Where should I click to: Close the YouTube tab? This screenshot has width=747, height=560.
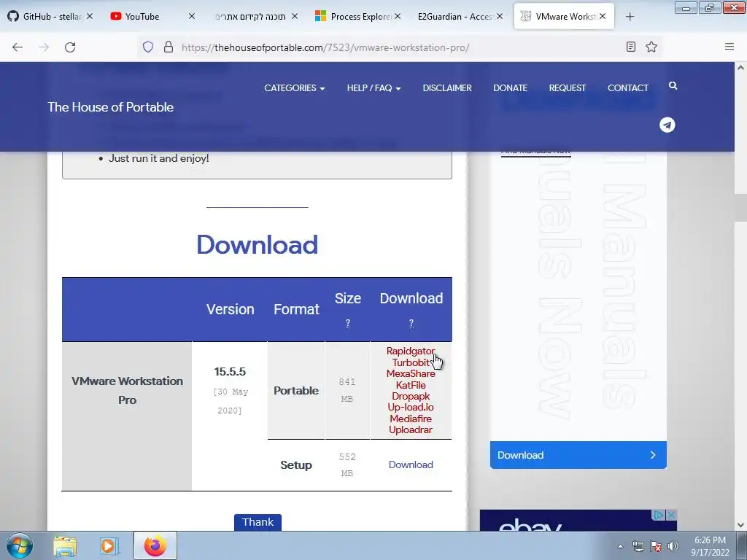pos(192,16)
